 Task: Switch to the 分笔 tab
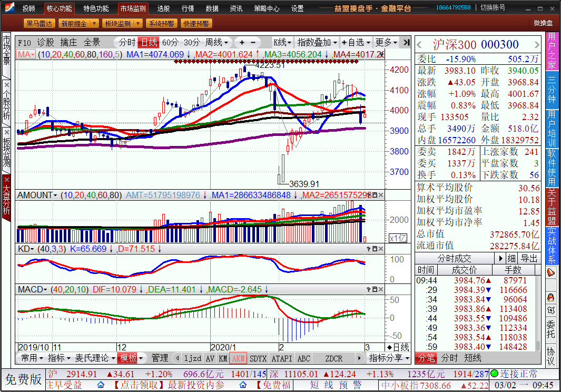tap(426, 358)
